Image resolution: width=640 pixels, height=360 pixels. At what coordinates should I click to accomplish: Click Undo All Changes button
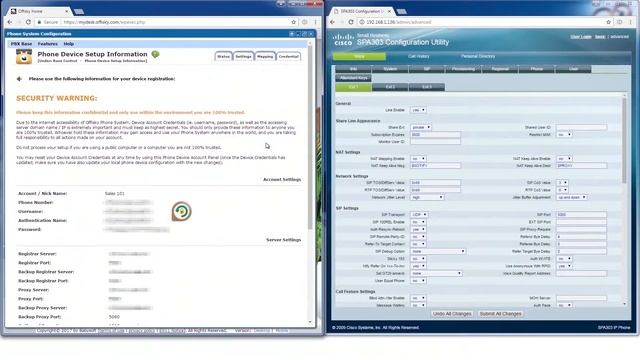coord(452,314)
